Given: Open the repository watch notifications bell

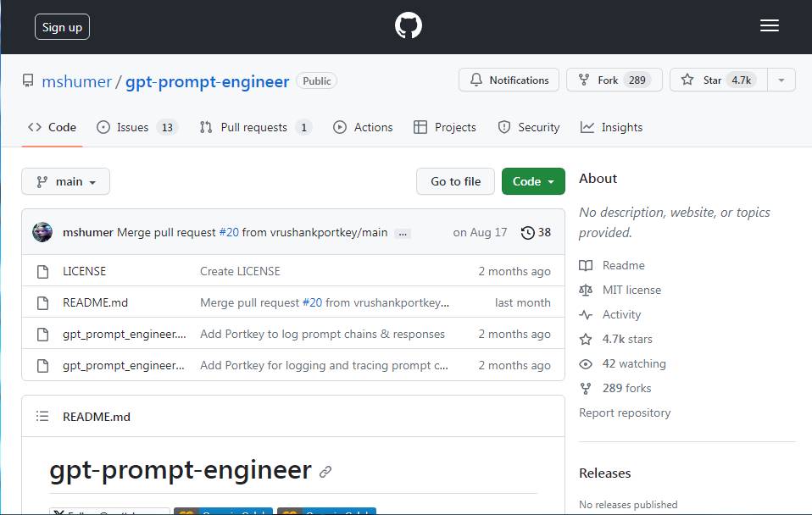Looking at the screenshot, I should point(476,80).
